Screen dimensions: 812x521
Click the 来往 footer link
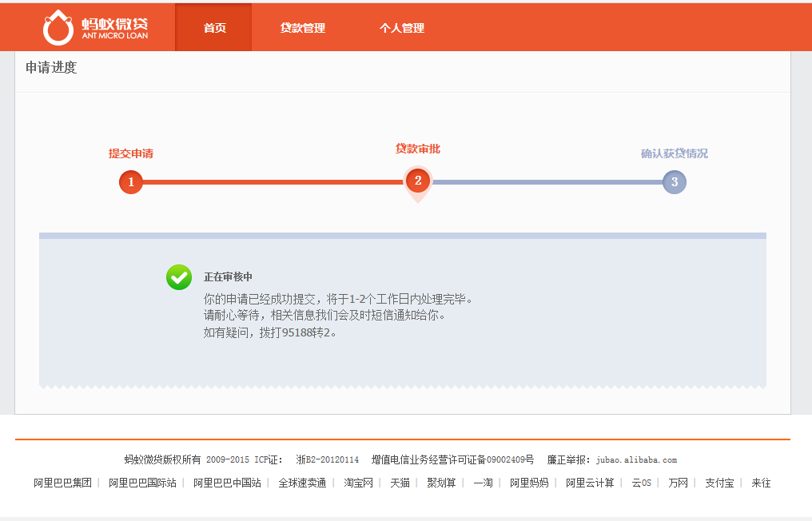pyautogui.click(x=761, y=483)
